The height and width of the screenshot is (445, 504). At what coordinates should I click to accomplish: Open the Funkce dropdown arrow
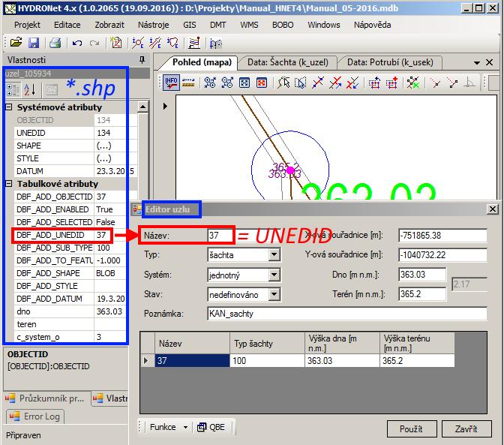point(185,427)
